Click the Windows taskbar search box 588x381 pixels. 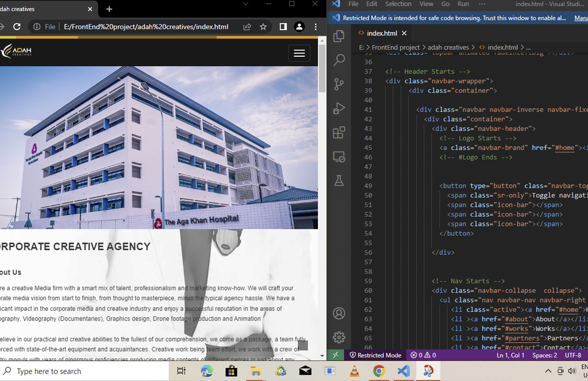[86, 371]
